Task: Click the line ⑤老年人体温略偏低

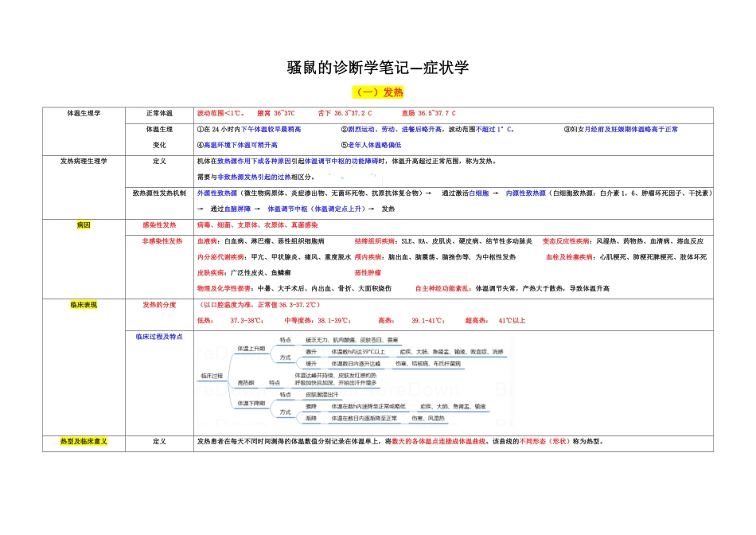Action: click(x=371, y=145)
